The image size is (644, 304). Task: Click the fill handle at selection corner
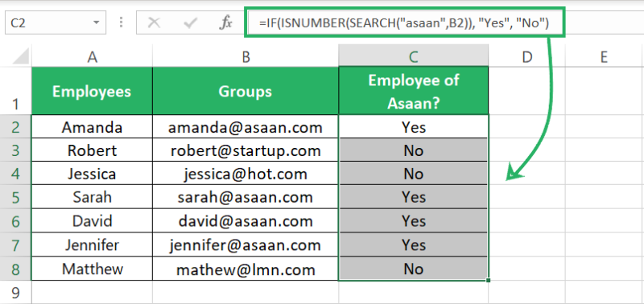point(489,281)
